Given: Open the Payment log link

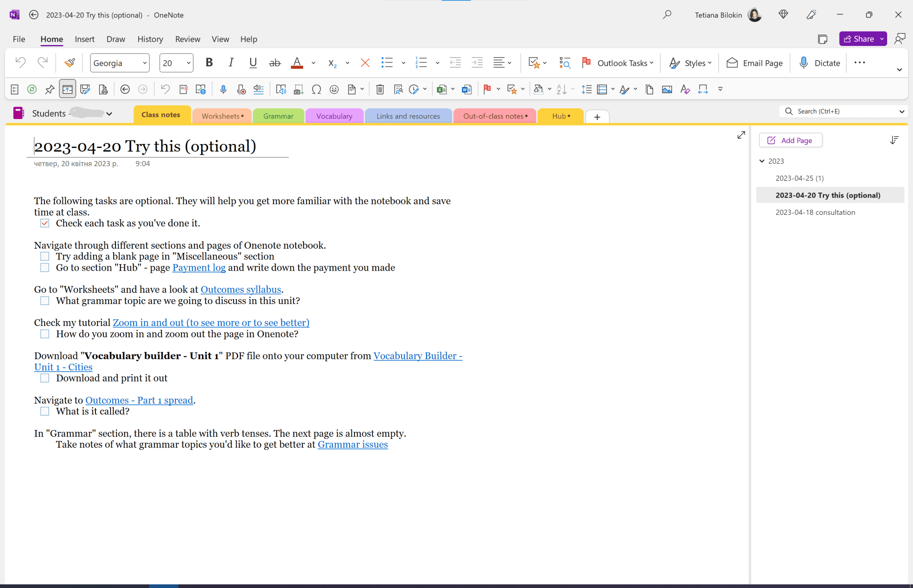Looking at the screenshot, I should click(199, 267).
